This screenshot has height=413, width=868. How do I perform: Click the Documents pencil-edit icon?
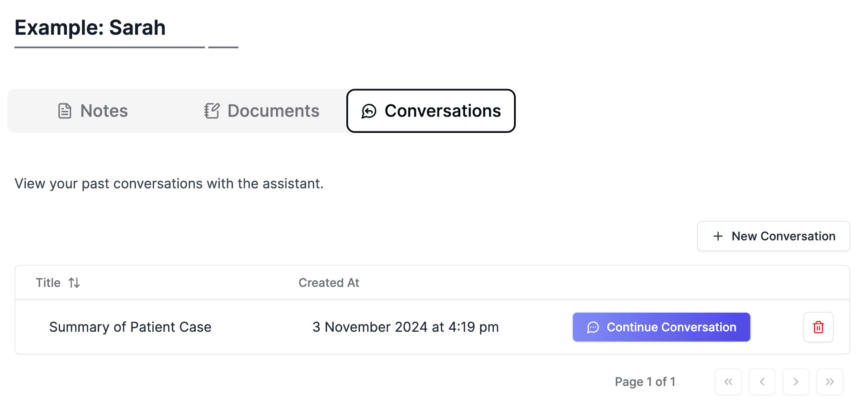pyautogui.click(x=212, y=111)
